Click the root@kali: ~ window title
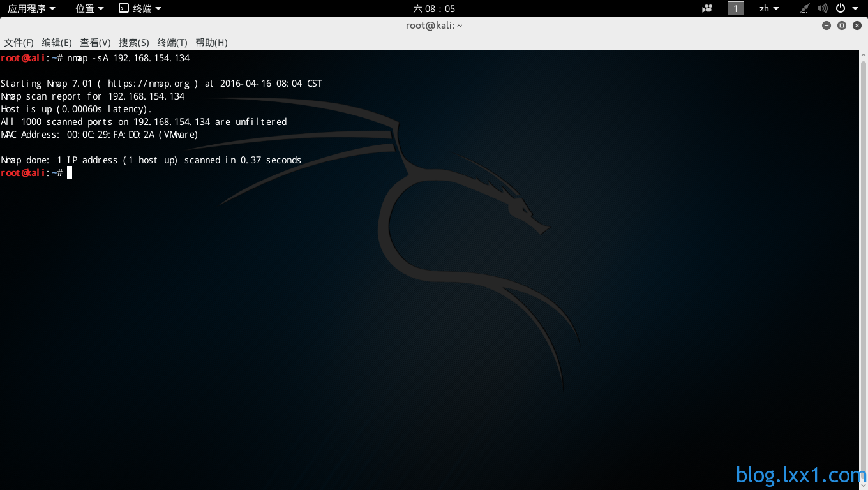Viewport: 868px width, 490px height. click(434, 26)
